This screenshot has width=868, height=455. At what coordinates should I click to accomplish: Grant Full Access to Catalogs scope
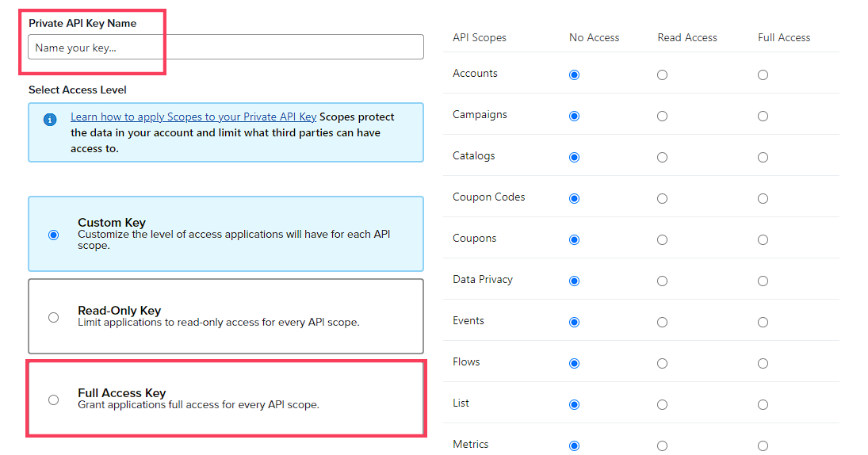pyautogui.click(x=763, y=157)
